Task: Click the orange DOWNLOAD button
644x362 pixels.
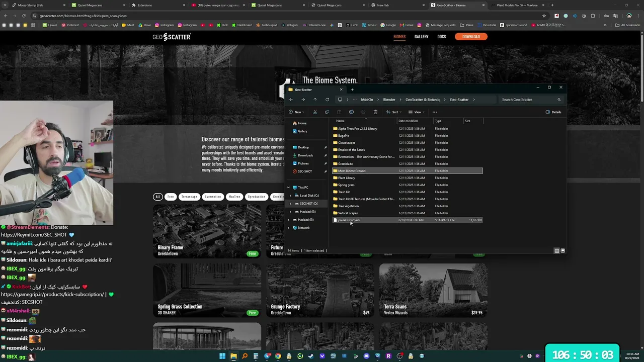Action: [471, 37]
